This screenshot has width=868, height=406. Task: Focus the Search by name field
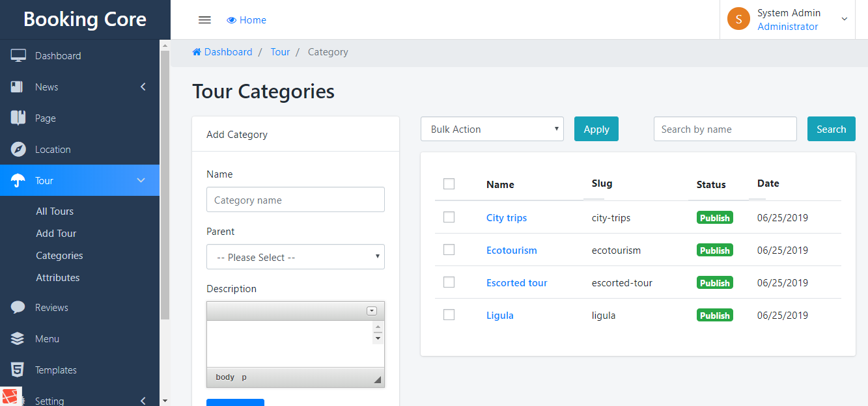(725, 129)
